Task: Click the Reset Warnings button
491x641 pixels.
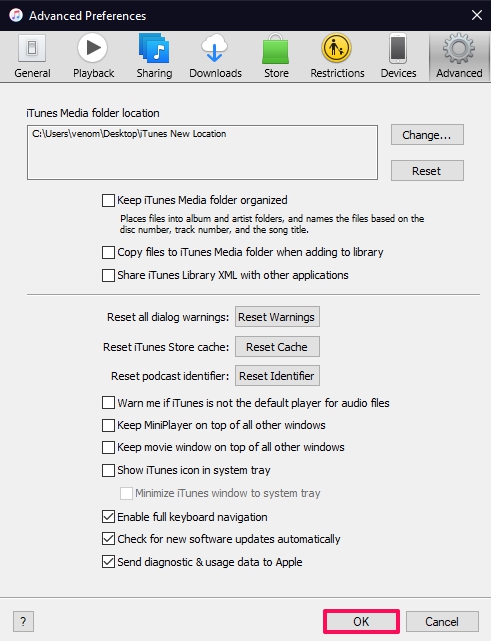Action: tap(277, 317)
